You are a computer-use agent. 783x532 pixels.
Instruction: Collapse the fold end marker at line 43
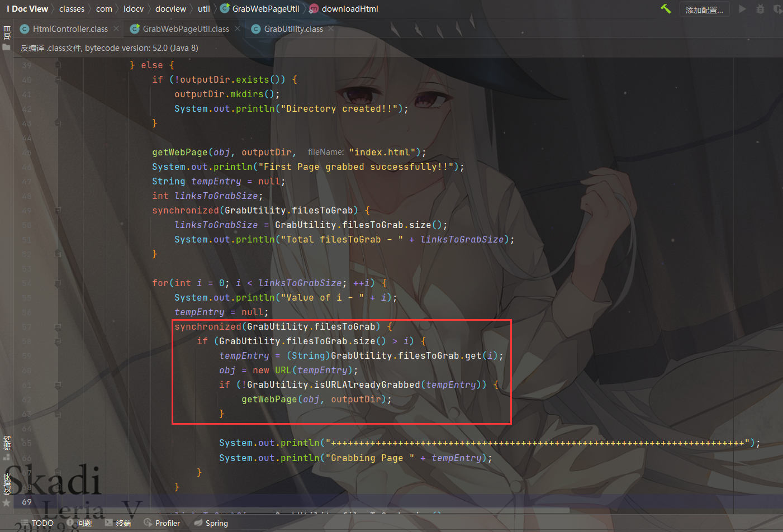tap(58, 123)
